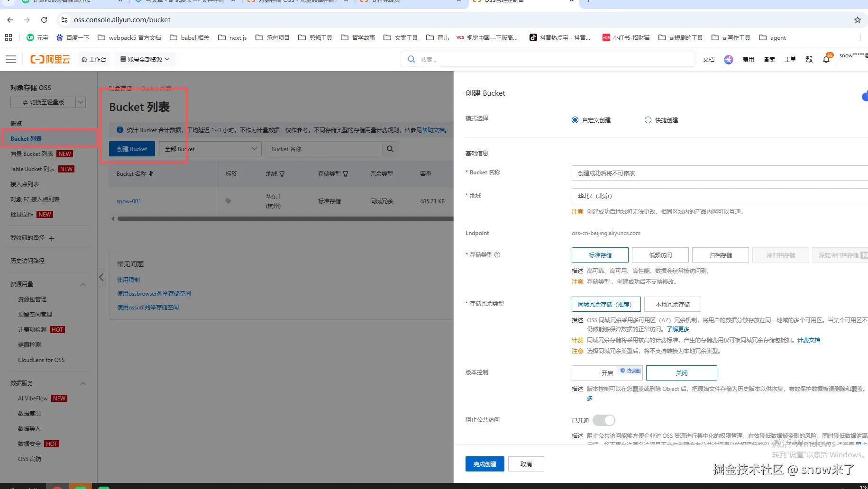Choose local redundancy storage option

coord(673,304)
